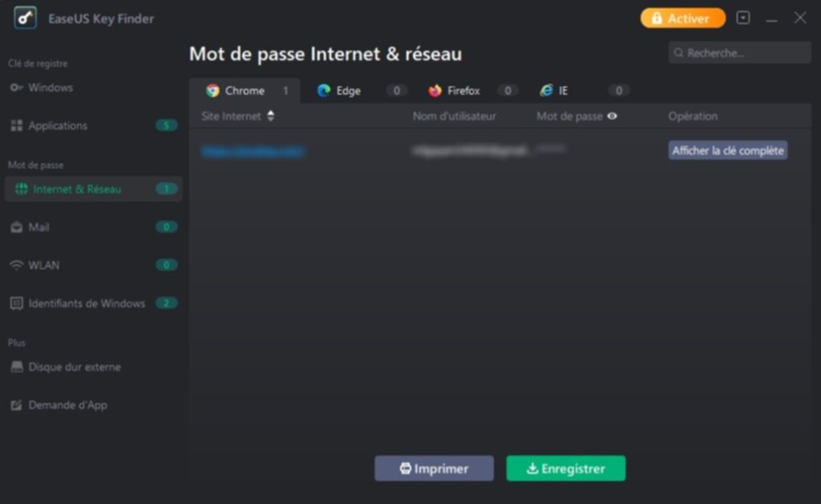The image size is (821, 504).
Task: Open the menu dropdown icon beside Activer
Action: pyautogui.click(x=743, y=18)
